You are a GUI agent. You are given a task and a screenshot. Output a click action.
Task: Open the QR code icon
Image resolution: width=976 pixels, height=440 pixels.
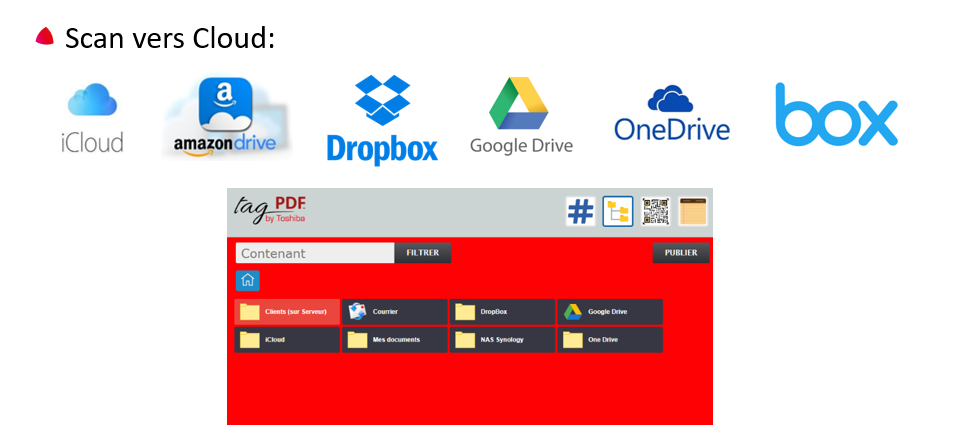coord(655,212)
